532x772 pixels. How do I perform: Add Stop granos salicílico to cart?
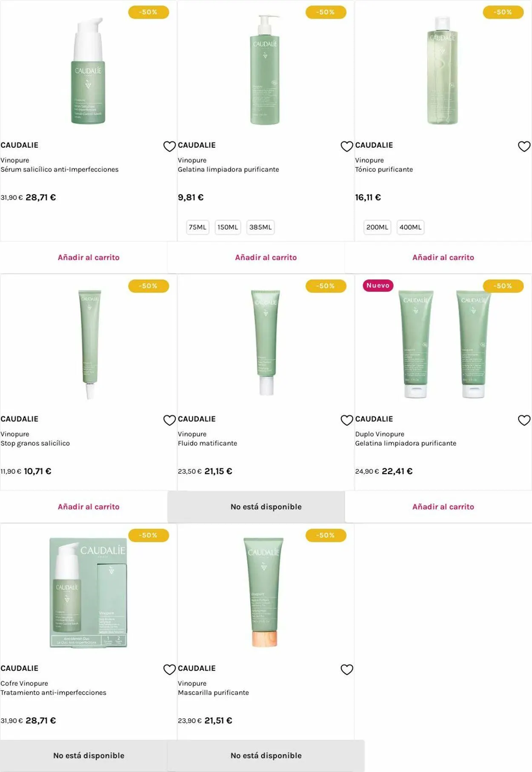[89, 507]
